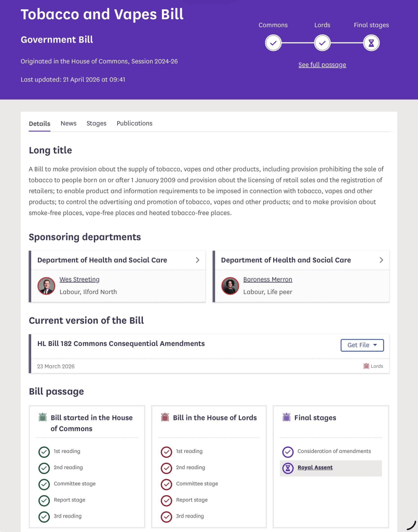The height and width of the screenshot is (532, 418).
Task: Click the Lords portcullis icon in Bill passage
Action: 165,417
